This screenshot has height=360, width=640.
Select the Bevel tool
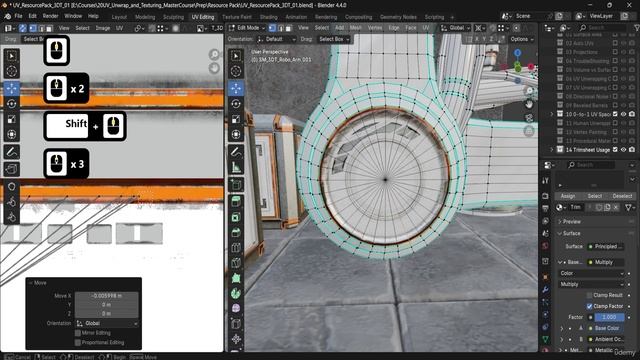click(x=236, y=232)
